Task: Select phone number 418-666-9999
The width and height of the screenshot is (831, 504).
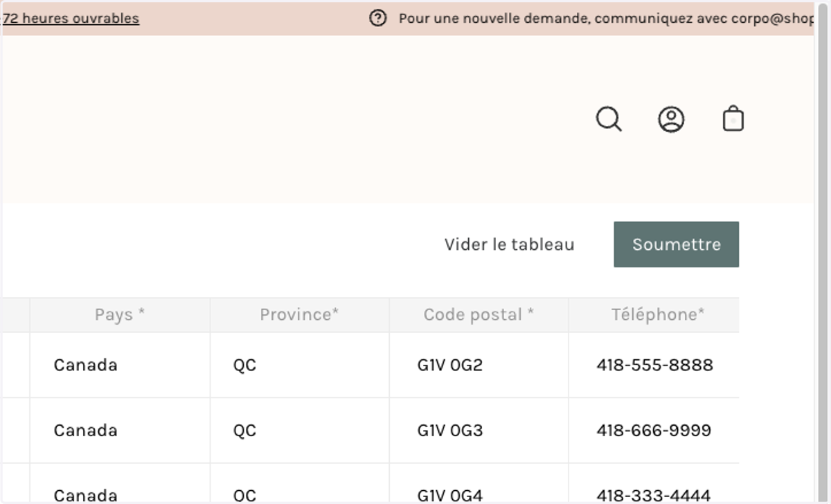Action: [x=654, y=431]
